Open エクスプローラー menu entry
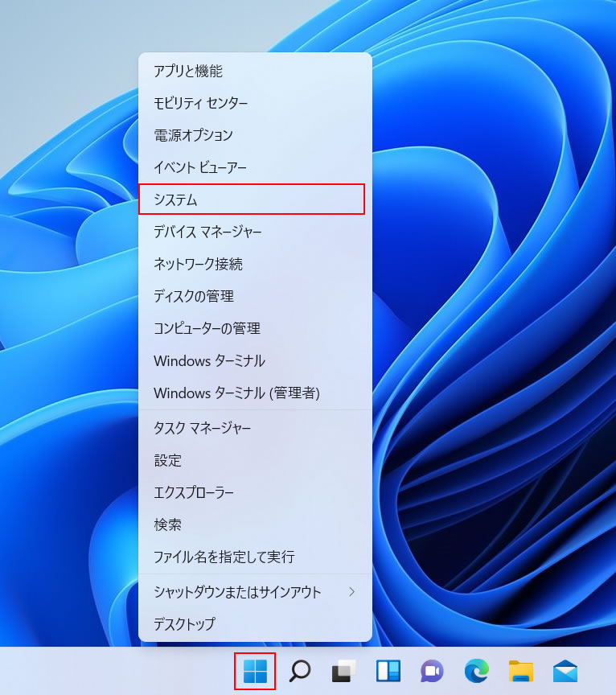The height and width of the screenshot is (695, 616). (255, 492)
